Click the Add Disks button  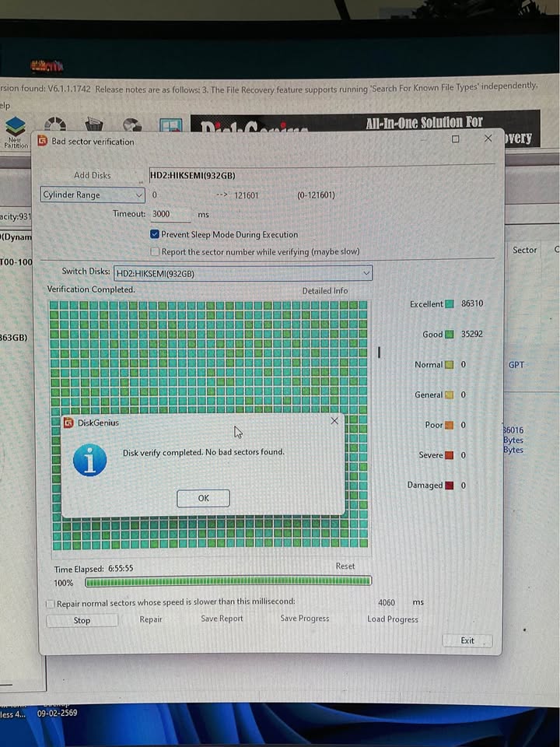click(93, 176)
